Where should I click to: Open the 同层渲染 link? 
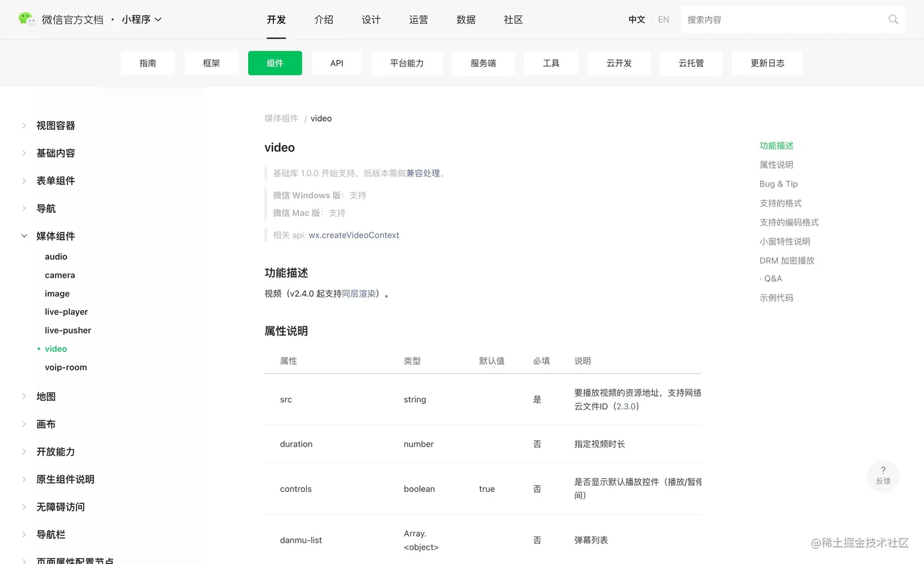coord(359,294)
